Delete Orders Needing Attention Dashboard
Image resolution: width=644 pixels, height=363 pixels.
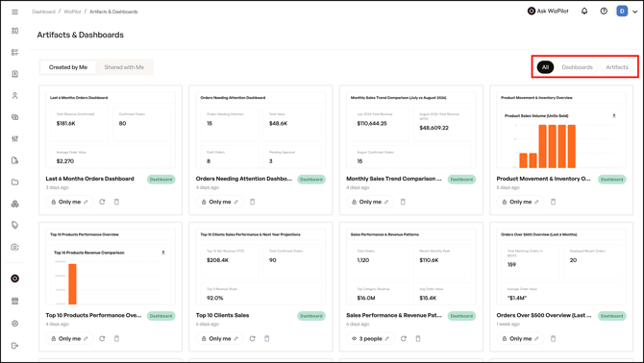coord(252,202)
